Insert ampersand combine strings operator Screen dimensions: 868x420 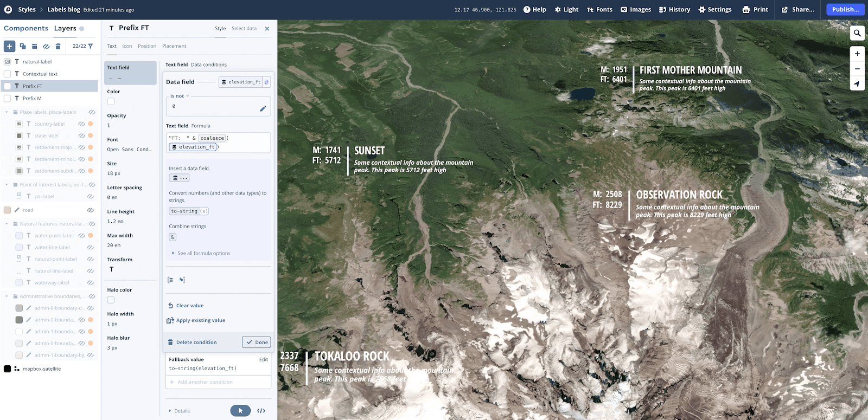[x=173, y=237]
